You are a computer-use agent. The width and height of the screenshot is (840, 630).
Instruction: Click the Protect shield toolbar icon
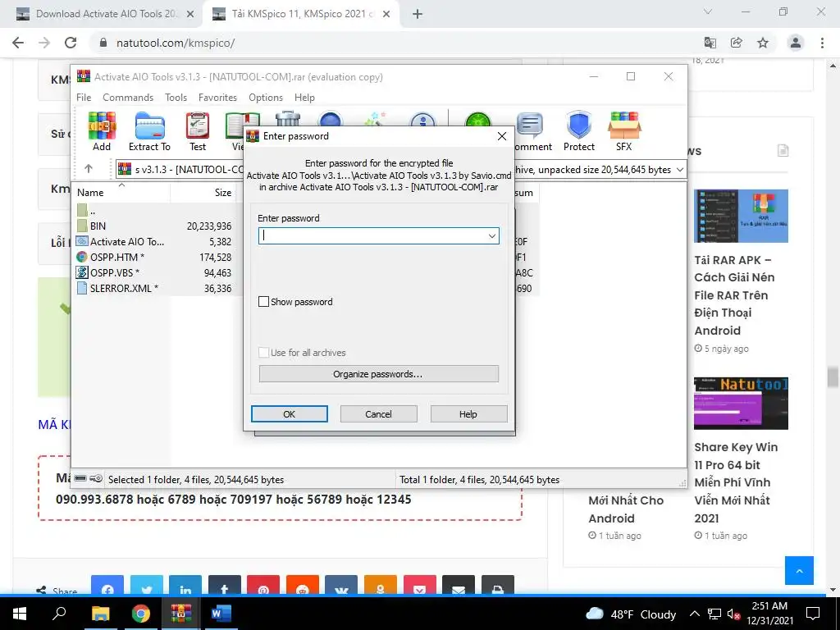pyautogui.click(x=578, y=132)
